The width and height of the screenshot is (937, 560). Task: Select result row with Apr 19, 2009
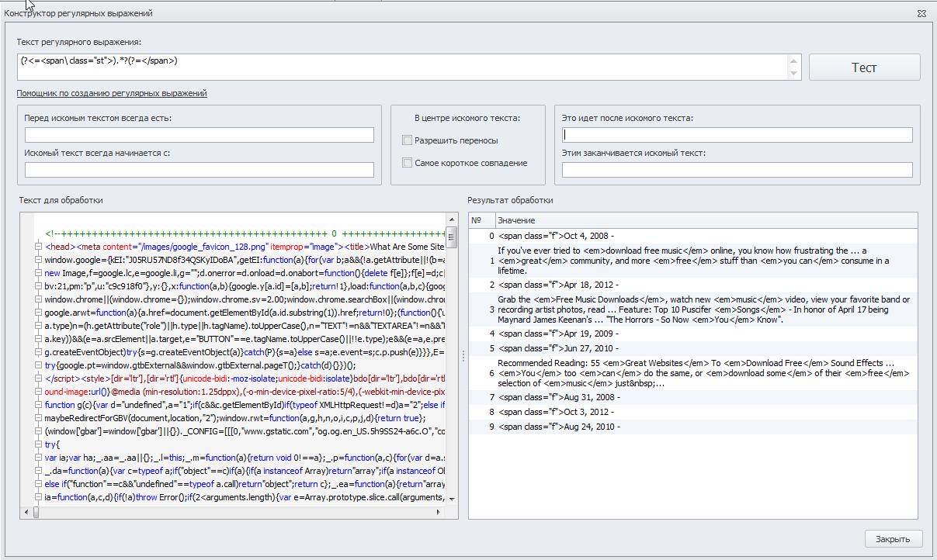click(x=692, y=334)
